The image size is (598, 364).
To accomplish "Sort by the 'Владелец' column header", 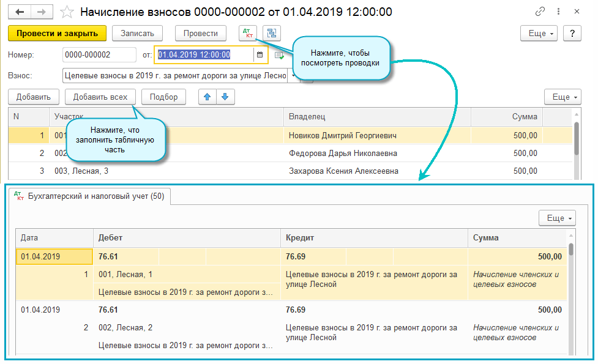I will [x=377, y=116].
